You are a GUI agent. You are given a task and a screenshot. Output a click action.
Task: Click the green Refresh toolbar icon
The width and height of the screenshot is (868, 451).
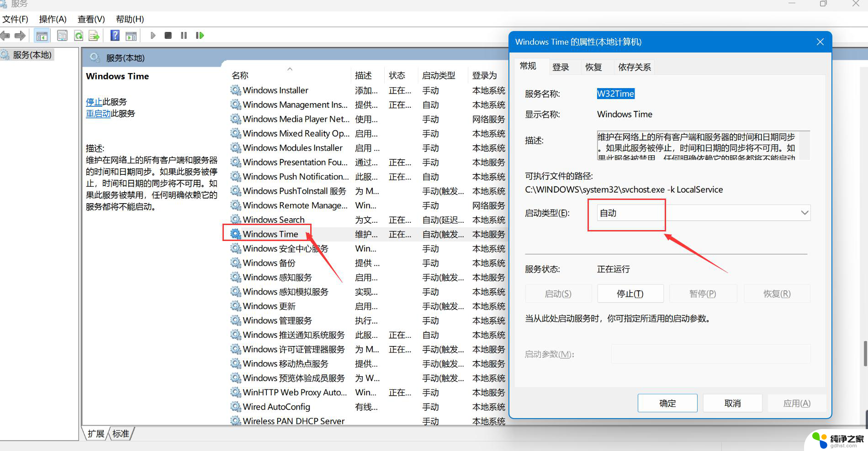click(x=79, y=36)
